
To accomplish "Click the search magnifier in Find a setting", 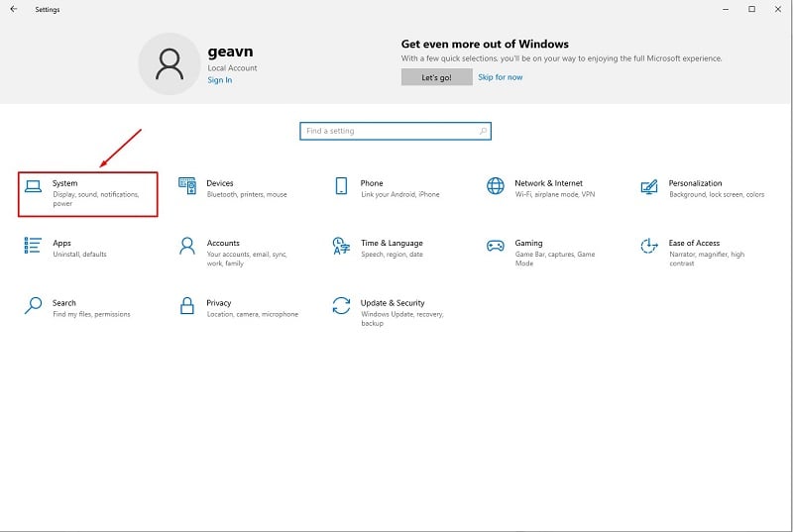I will [483, 132].
